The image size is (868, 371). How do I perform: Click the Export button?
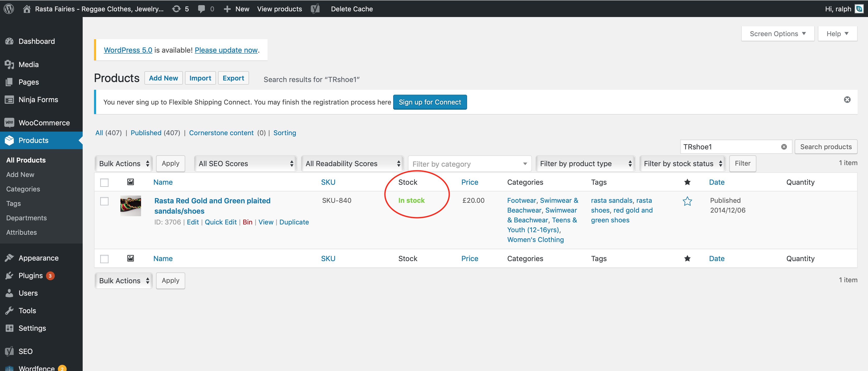click(x=233, y=78)
